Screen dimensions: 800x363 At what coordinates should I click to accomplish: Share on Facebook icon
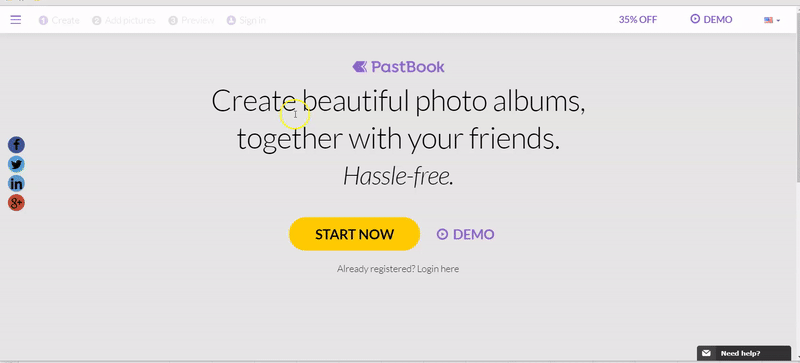tap(16, 145)
